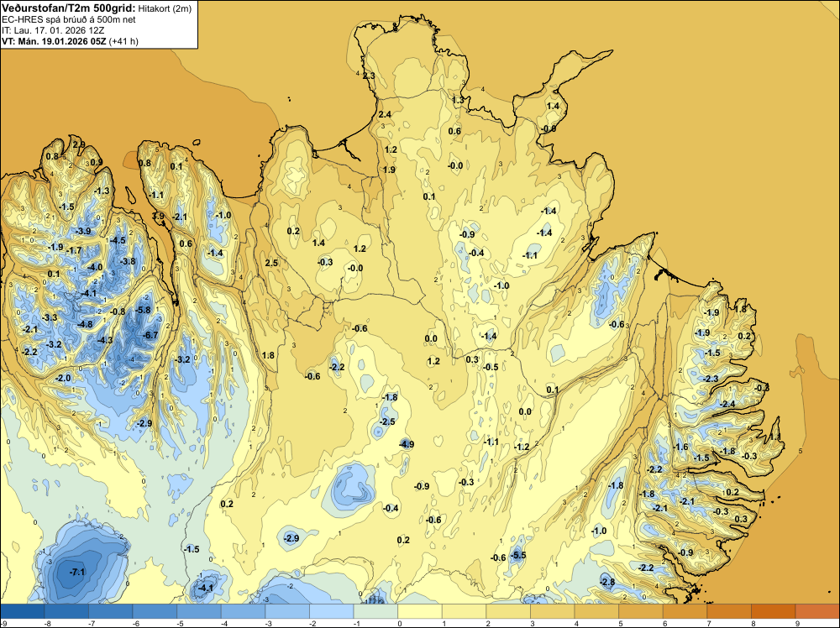This screenshot has width=840, height=628.
Task: Click the -6.7 temperature value
Action: point(150,335)
